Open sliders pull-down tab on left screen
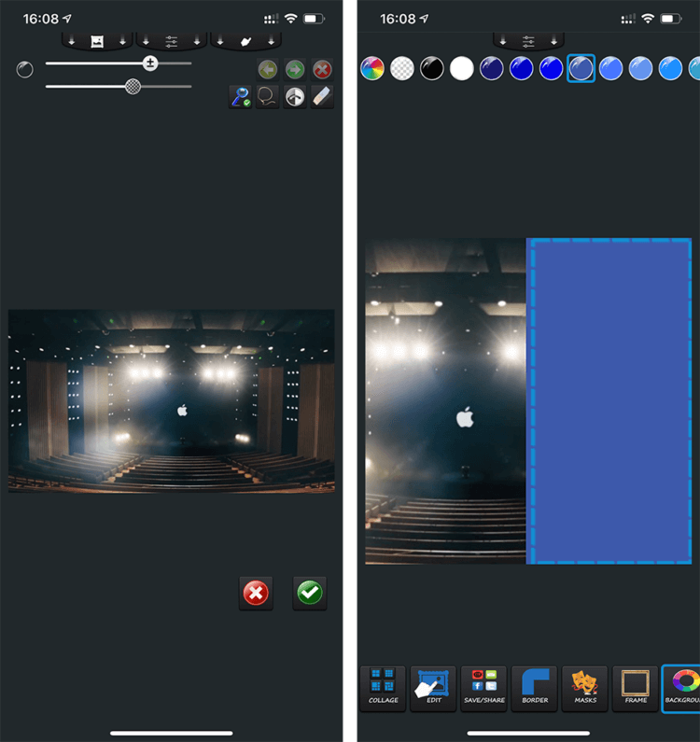Image resolution: width=700 pixels, height=742 pixels. click(172, 41)
